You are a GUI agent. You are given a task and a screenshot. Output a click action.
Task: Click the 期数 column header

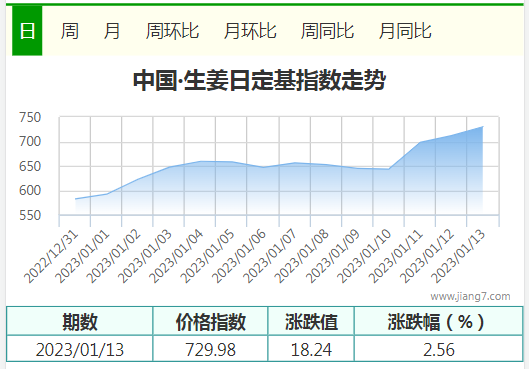(80, 321)
